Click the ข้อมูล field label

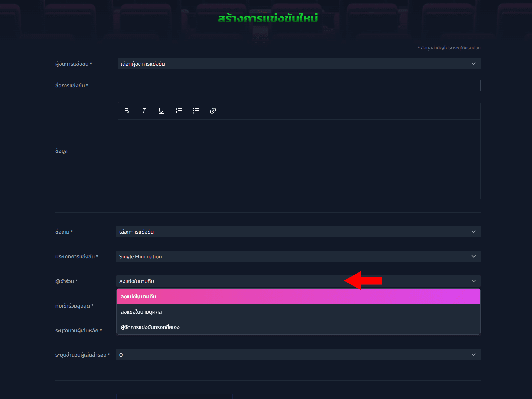[62, 151]
